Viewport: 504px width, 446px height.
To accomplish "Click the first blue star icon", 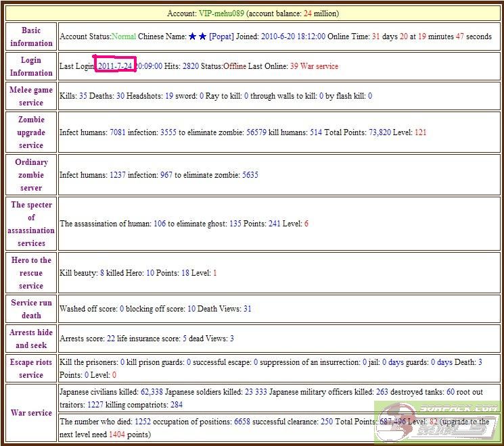I will coord(191,36).
